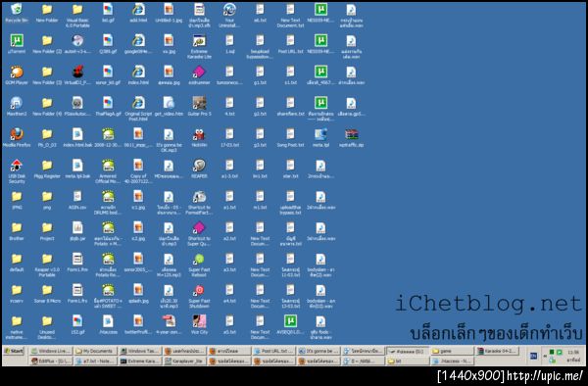Select the a5.txt text file
Screen dimensions: 588x386
coord(229,324)
